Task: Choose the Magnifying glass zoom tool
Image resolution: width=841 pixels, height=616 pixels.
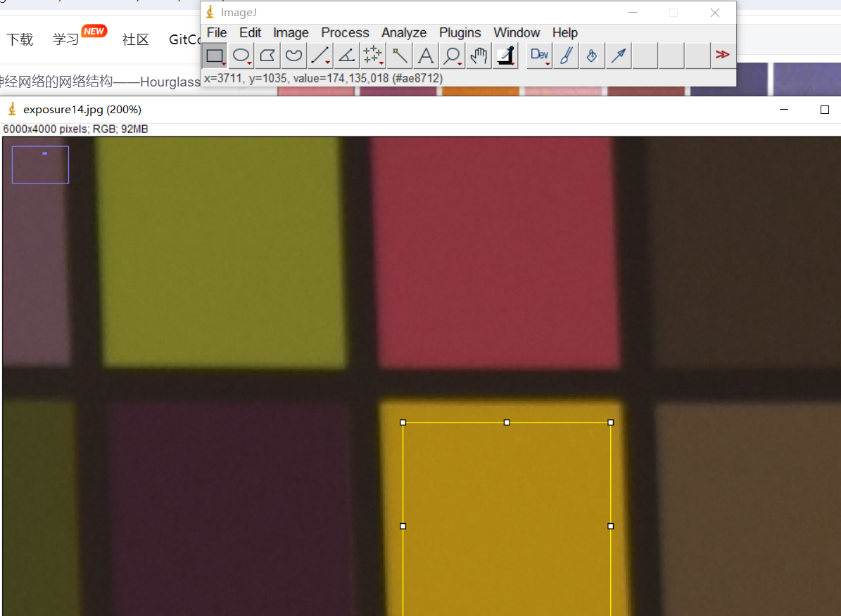Action: coord(452,56)
